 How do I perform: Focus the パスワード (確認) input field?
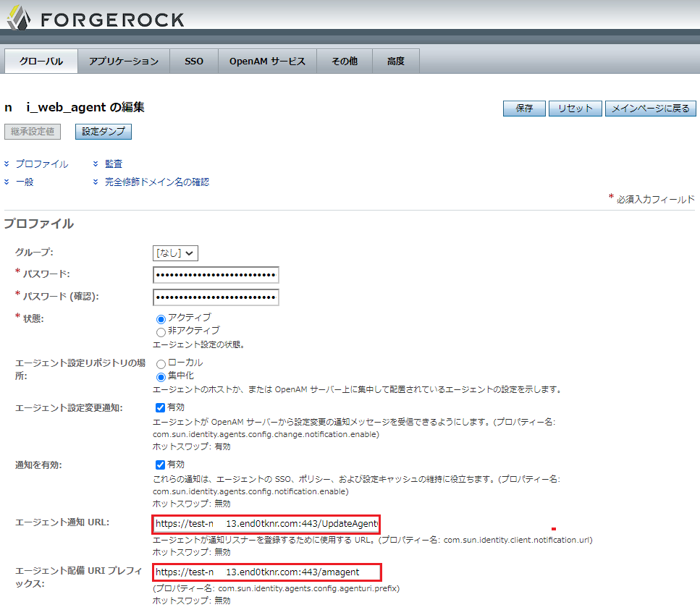pyautogui.click(x=216, y=297)
